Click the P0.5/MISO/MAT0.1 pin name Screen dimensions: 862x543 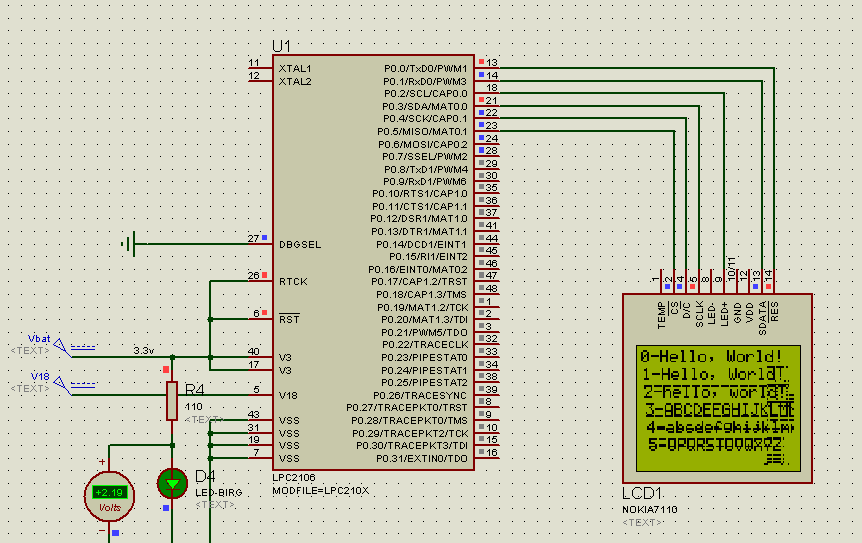pyautogui.click(x=422, y=132)
